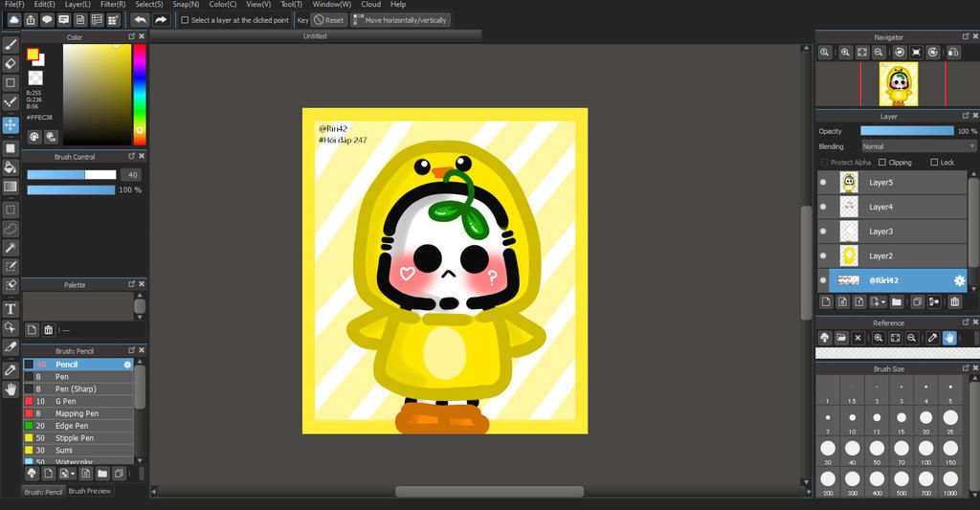980x510 pixels.
Task: Select the G Pen brush
Action: (x=78, y=401)
